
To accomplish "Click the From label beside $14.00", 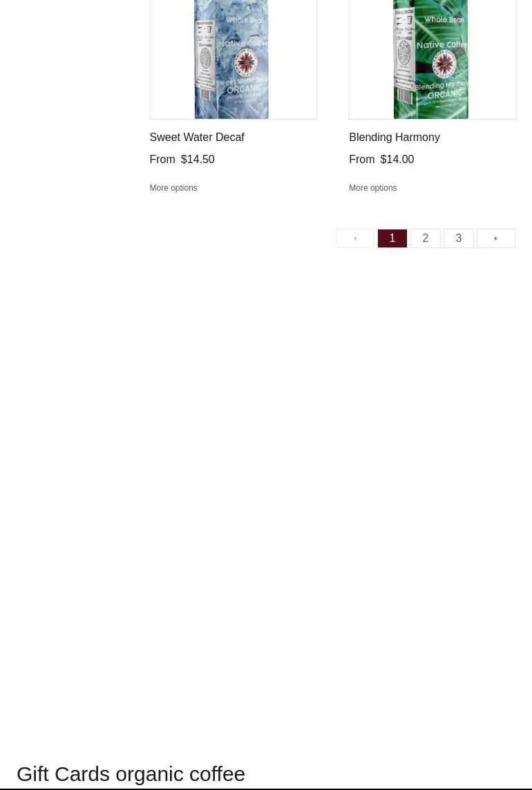I will coord(362,159).
